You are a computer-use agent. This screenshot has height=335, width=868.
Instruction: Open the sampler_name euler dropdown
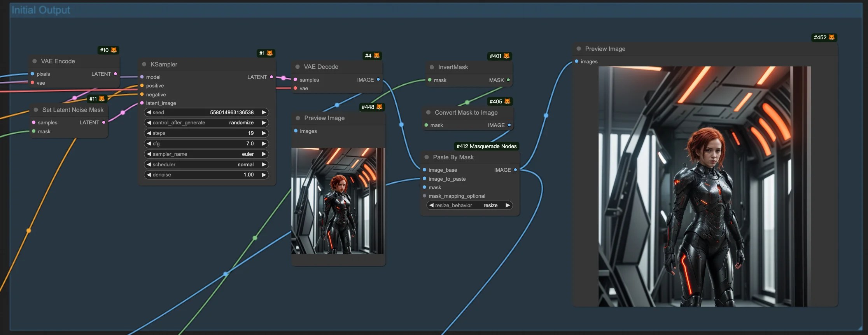[206, 154]
